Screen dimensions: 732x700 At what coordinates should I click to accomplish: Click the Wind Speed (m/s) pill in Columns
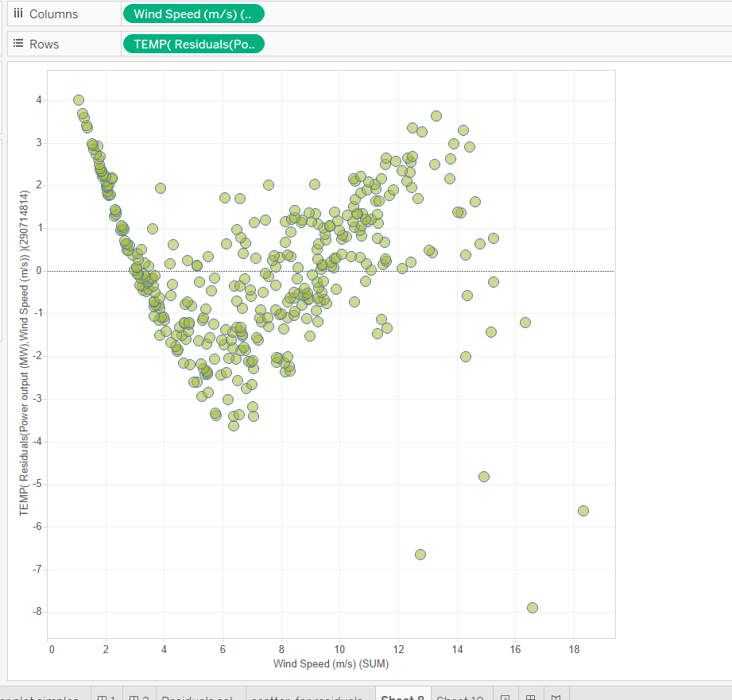[194, 14]
